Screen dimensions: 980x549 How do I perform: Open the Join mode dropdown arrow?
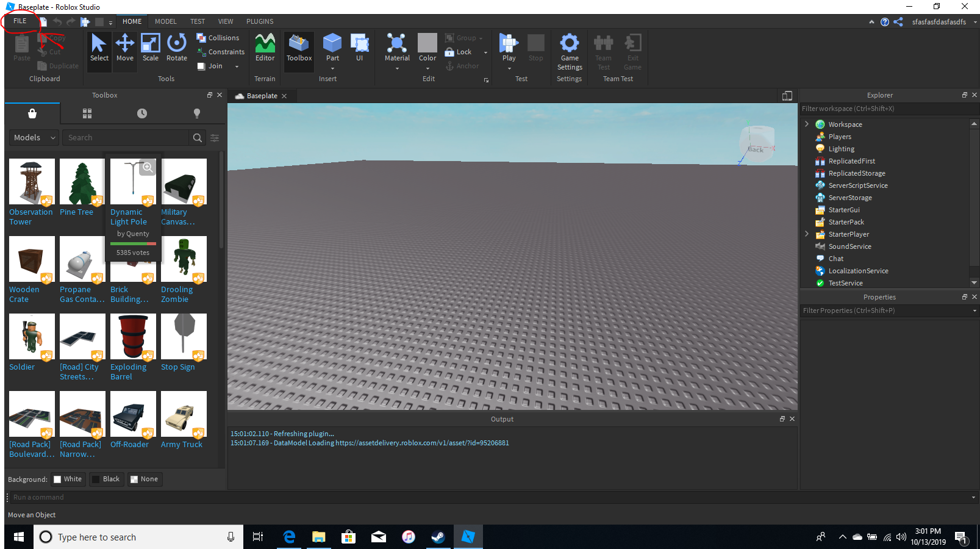(x=237, y=66)
